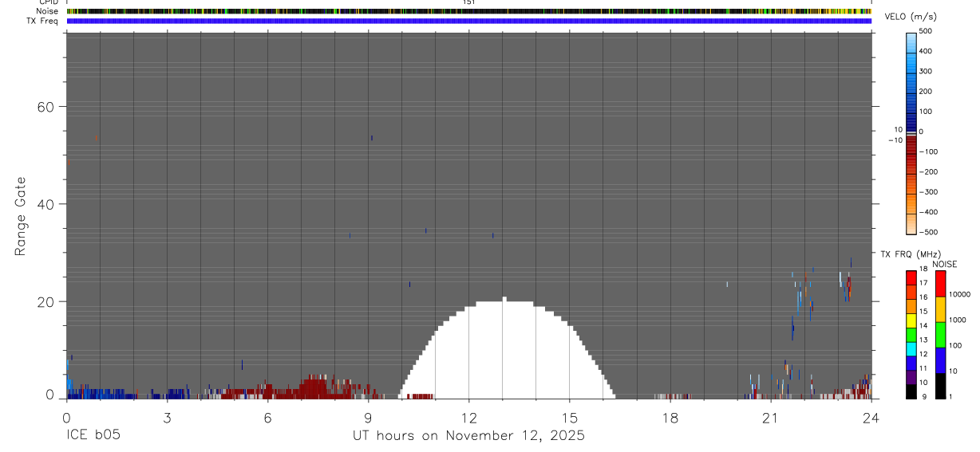Click the x-axis tick label "12"

click(x=468, y=417)
